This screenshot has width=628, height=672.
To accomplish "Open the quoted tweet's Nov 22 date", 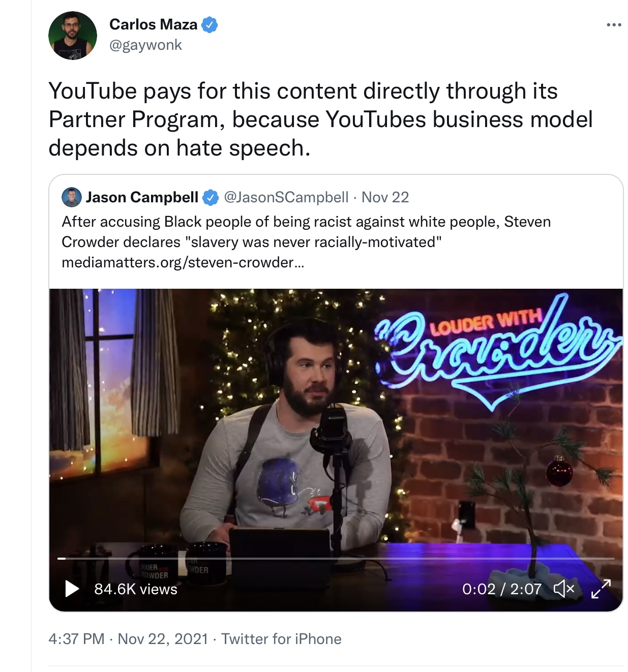I will coord(385,197).
